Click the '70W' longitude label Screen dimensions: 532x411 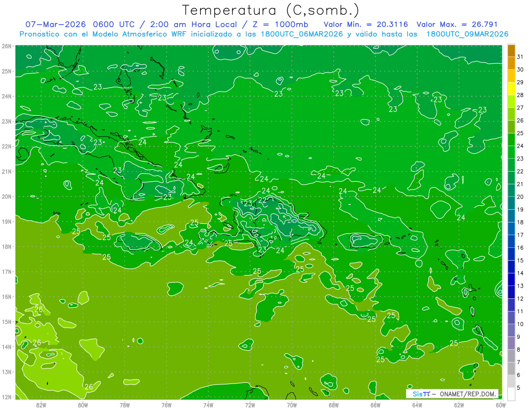point(292,405)
